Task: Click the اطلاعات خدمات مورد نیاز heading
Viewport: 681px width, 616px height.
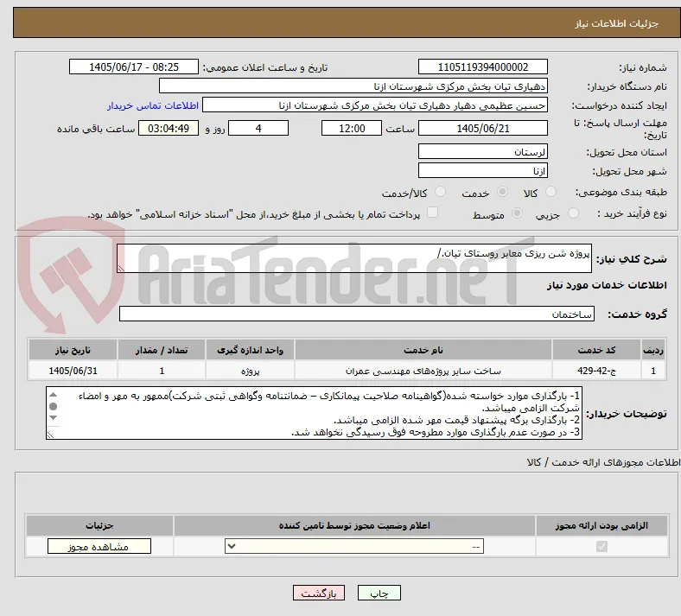Action: 607,285
